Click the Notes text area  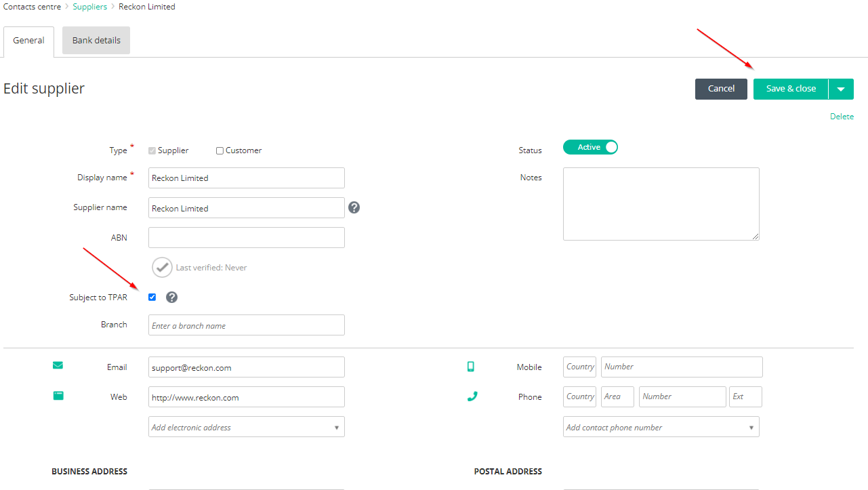[x=661, y=204]
